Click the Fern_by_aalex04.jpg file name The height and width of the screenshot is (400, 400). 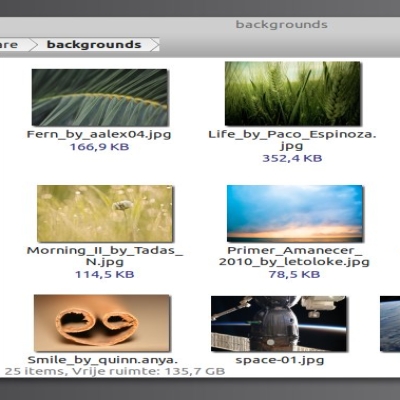(99, 134)
